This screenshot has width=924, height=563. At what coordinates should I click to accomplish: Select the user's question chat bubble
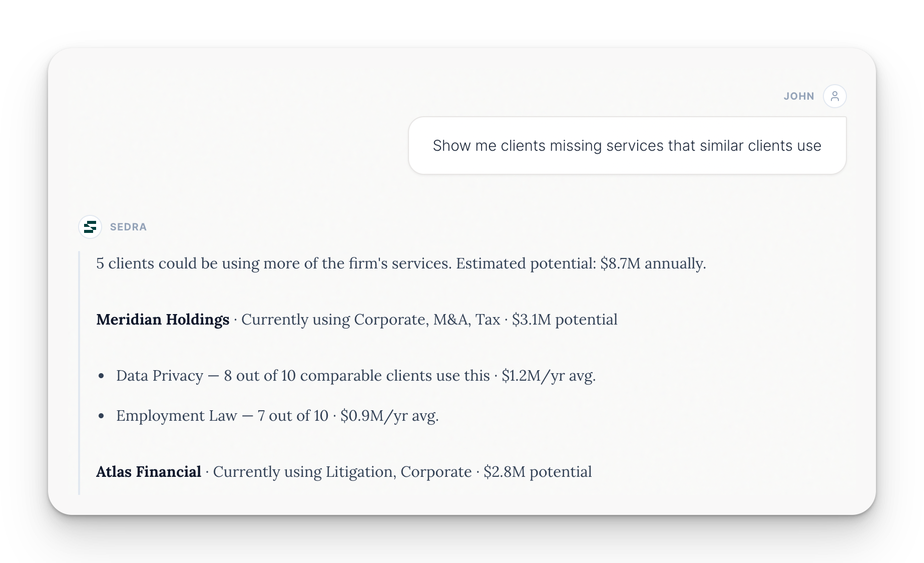click(x=627, y=145)
